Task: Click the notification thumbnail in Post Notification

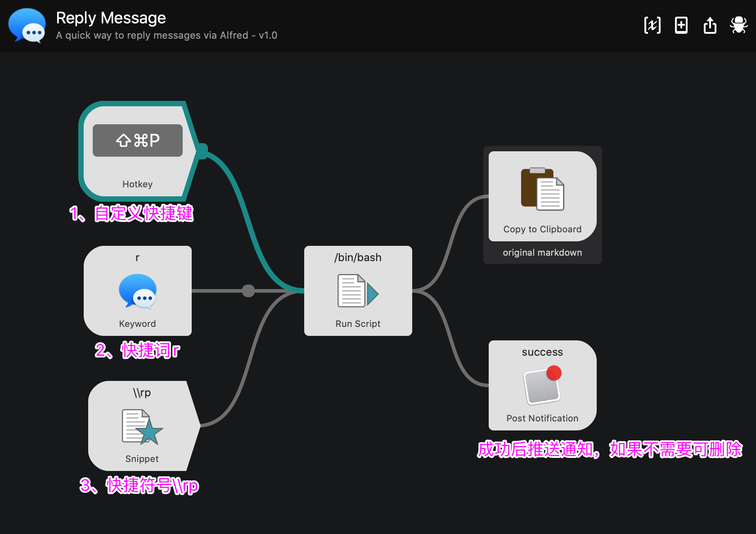Action: [x=541, y=386]
